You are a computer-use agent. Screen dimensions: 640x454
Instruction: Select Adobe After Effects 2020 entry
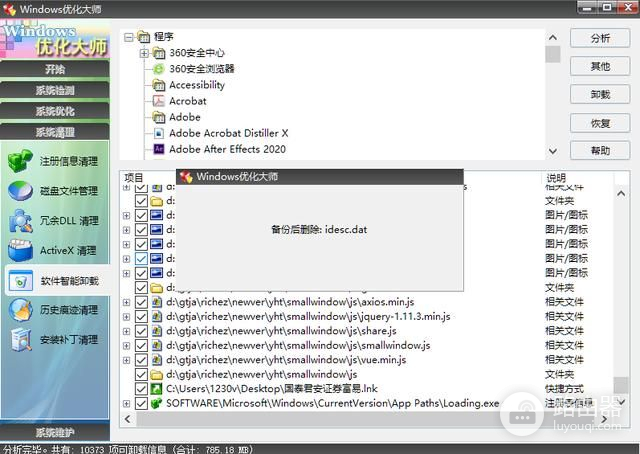[227, 149]
